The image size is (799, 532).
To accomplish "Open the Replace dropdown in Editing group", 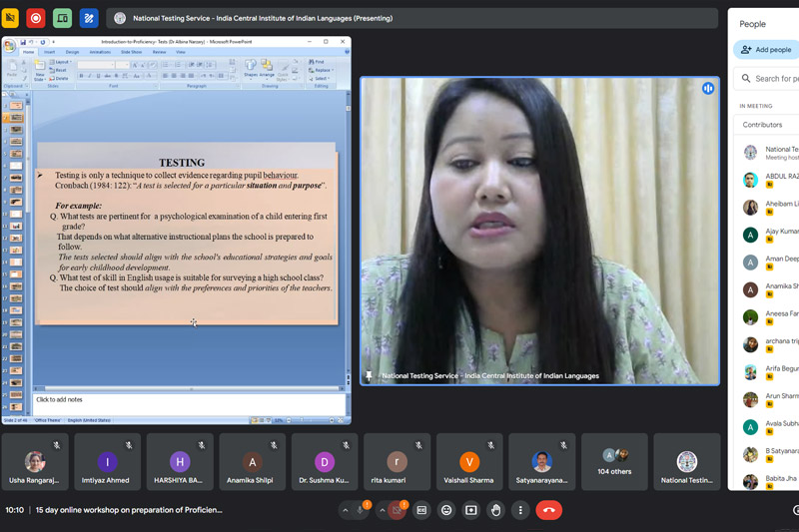I will click(321, 70).
